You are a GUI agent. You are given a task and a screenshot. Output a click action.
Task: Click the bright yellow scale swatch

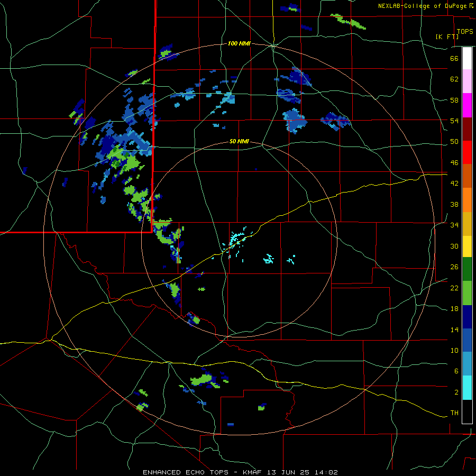[467, 246]
